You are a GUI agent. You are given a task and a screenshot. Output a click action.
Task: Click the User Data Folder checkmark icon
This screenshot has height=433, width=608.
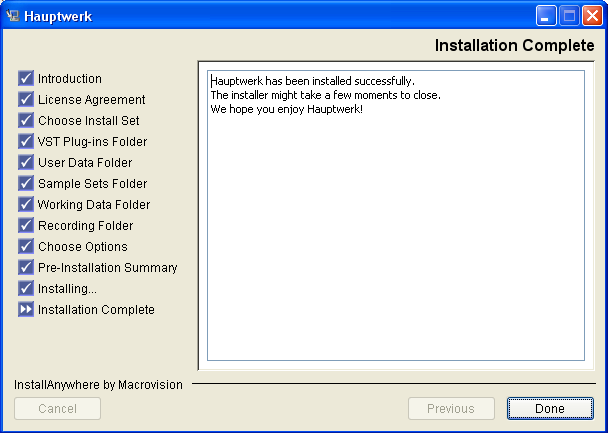26,162
